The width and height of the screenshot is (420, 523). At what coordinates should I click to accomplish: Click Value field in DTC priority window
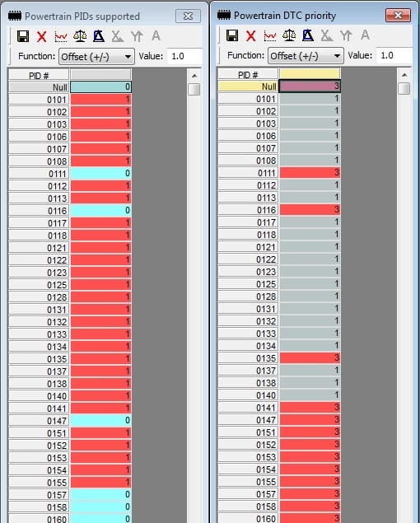pos(394,55)
